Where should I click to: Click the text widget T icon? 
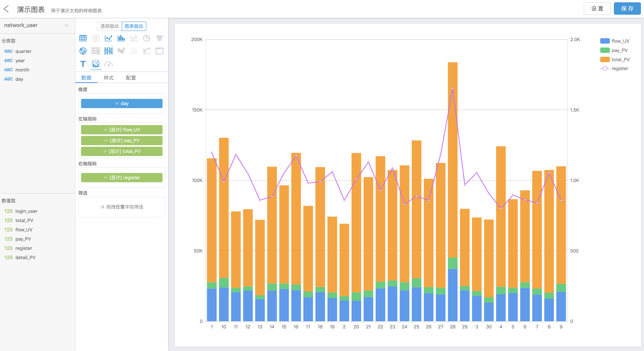coord(83,64)
